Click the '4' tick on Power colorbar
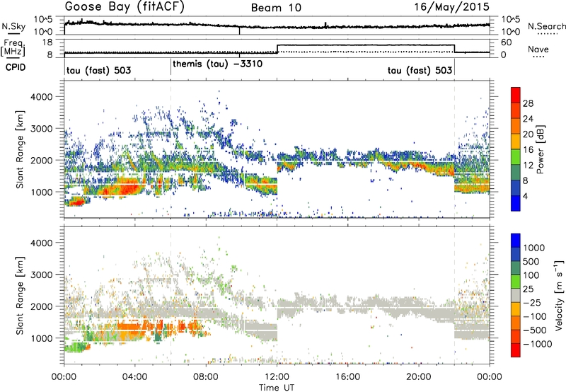The width and height of the screenshot is (566, 392). 525,197
